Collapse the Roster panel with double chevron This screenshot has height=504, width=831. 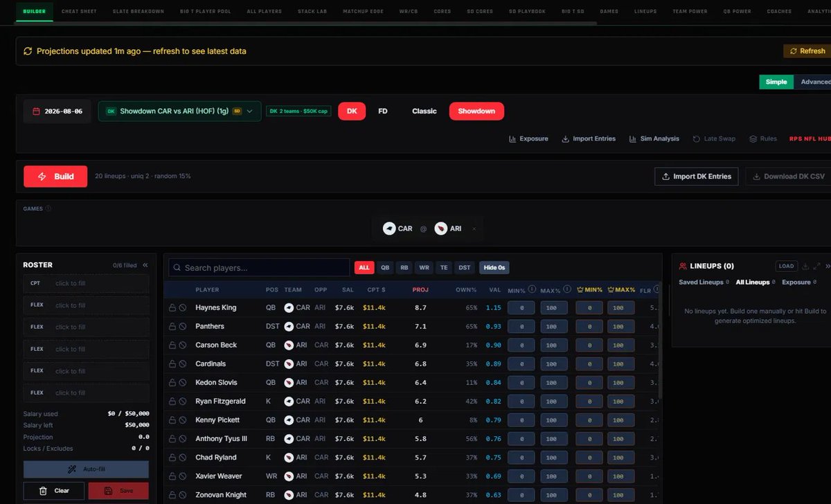pos(145,265)
